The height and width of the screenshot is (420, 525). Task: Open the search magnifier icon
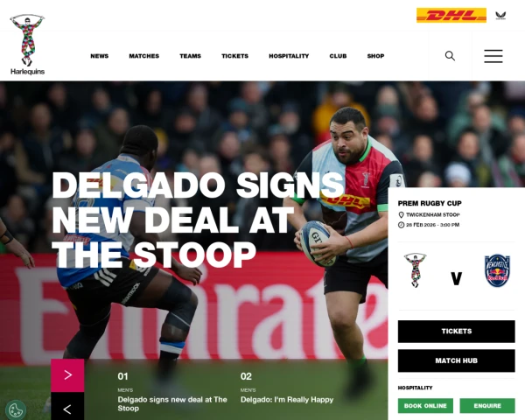(450, 56)
